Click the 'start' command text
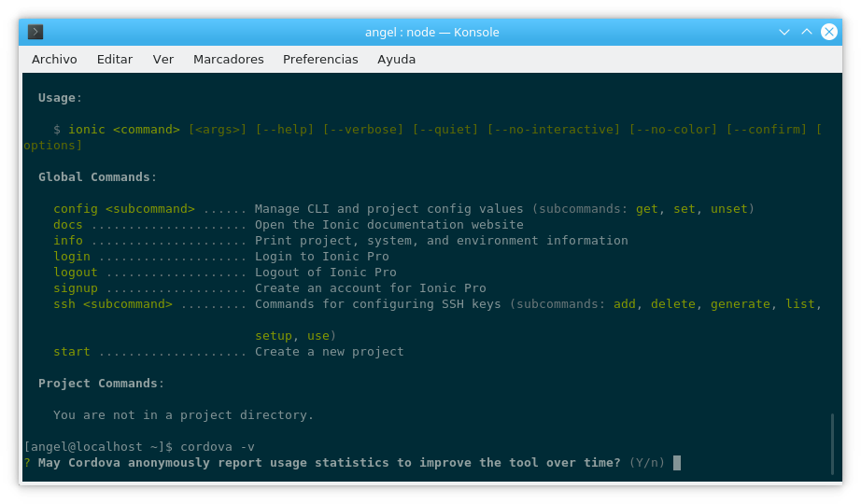Image resolution: width=861 pixels, height=504 pixels. [x=72, y=351]
